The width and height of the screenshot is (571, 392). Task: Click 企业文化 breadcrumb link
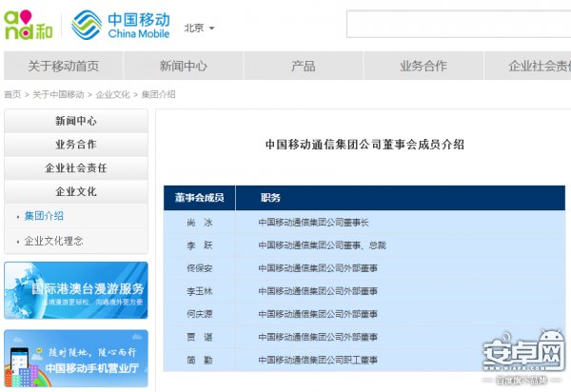point(113,94)
